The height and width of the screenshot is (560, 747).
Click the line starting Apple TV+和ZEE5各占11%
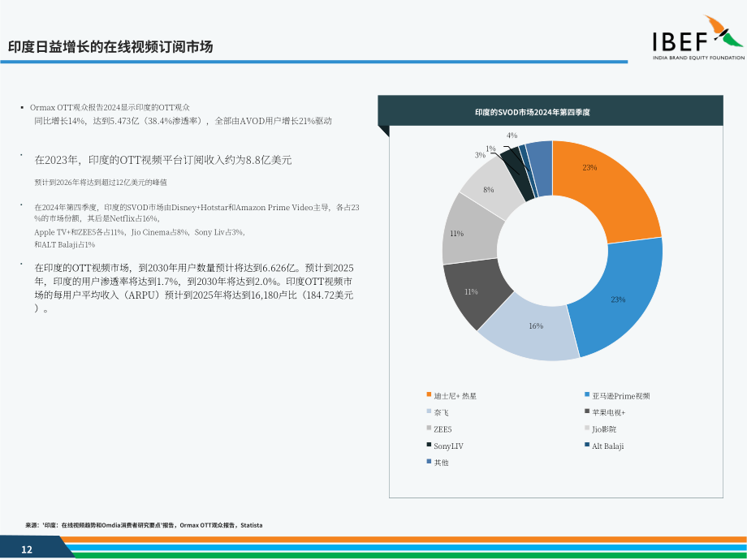(140, 232)
